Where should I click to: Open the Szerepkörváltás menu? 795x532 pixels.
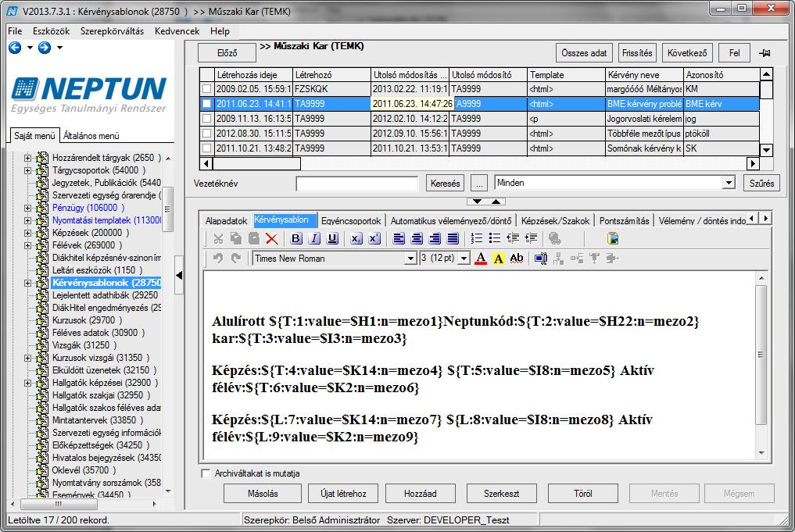click(x=112, y=31)
